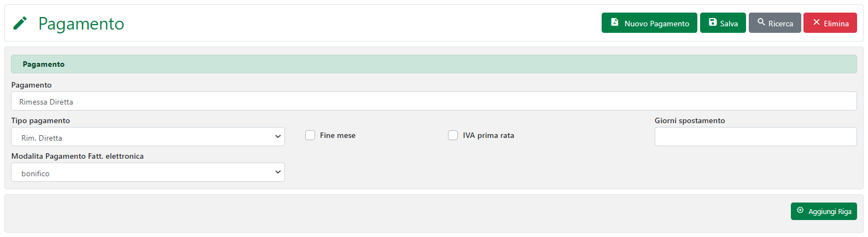
Task: Save using the Salva button label
Action: point(729,24)
